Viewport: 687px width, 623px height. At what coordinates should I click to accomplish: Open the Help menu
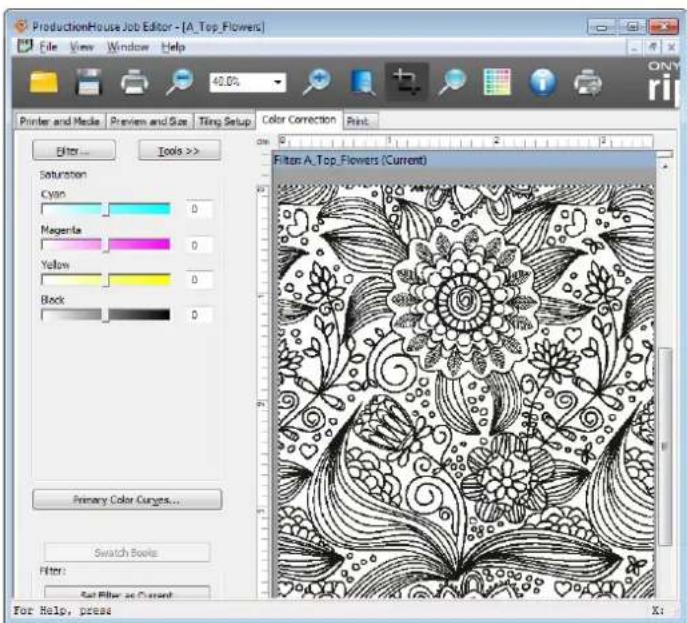(173, 47)
